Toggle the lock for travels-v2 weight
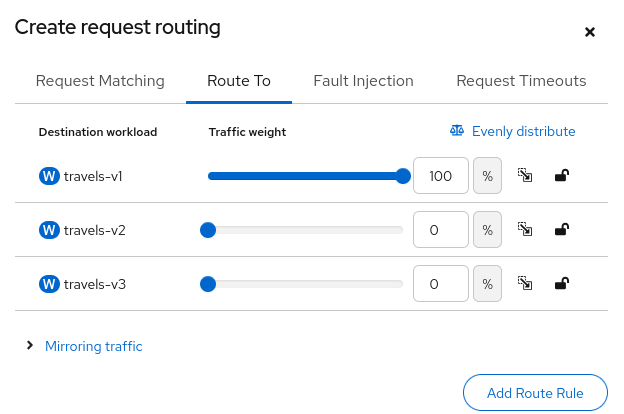This screenshot has height=414, width=624. coord(562,230)
